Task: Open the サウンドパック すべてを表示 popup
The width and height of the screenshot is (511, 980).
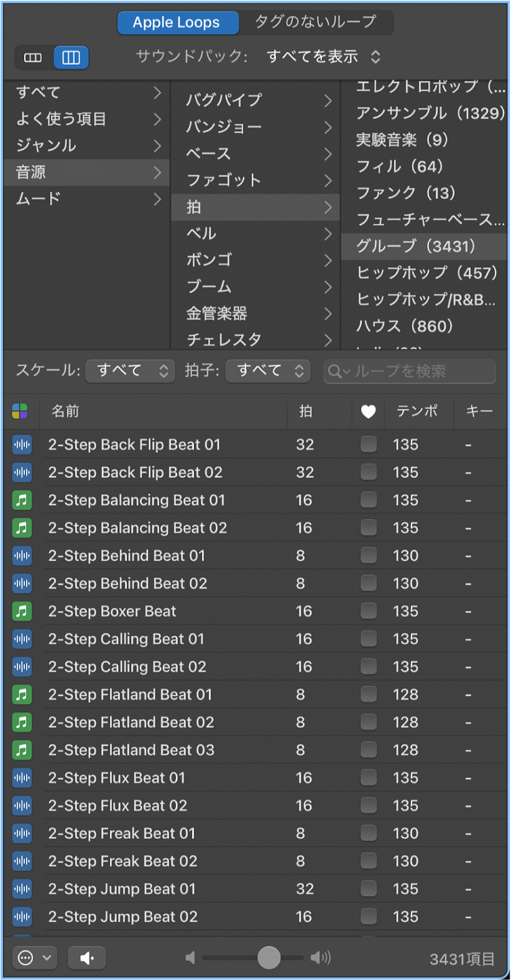Action: (323, 57)
